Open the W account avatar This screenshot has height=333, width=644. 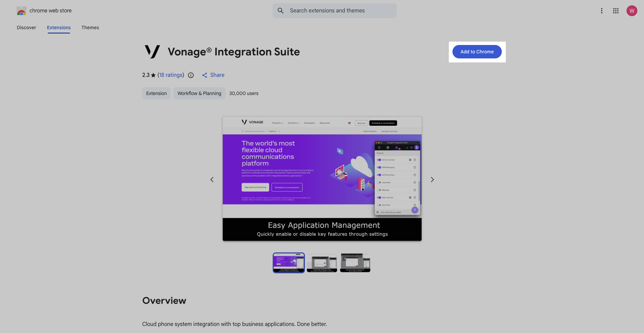(632, 11)
